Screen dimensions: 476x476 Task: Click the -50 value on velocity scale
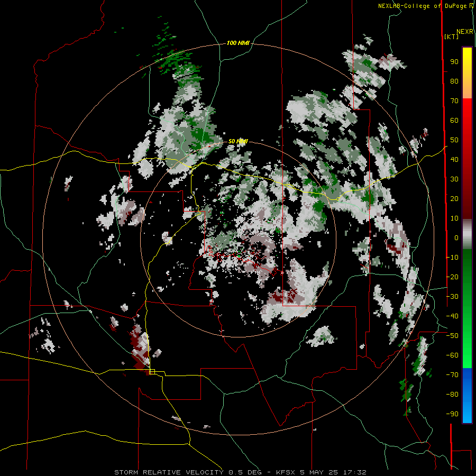click(x=452, y=336)
